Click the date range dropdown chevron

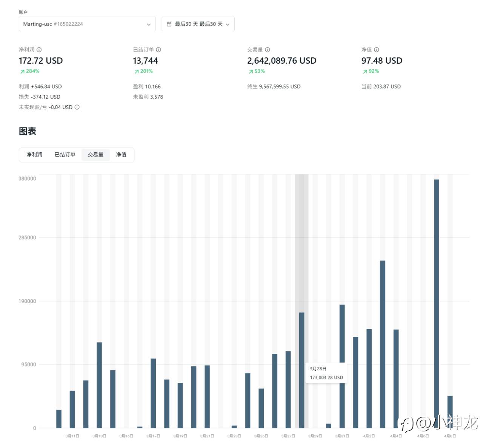228,25
